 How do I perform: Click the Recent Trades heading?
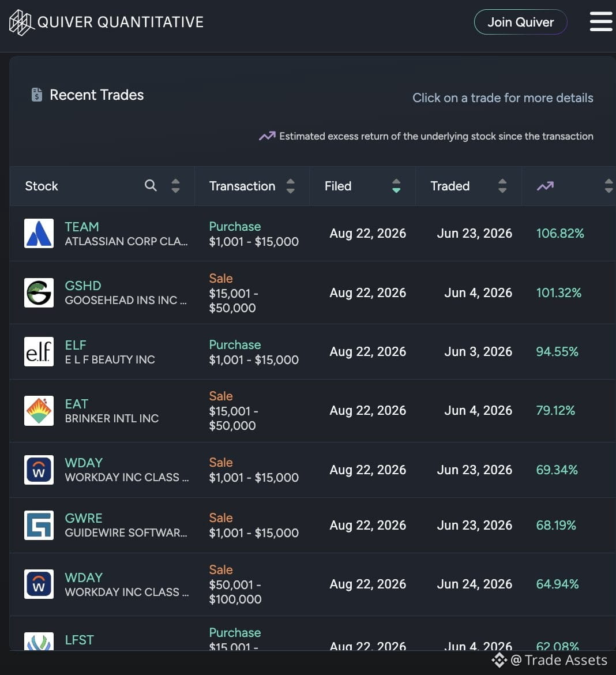pyautogui.click(x=96, y=95)
